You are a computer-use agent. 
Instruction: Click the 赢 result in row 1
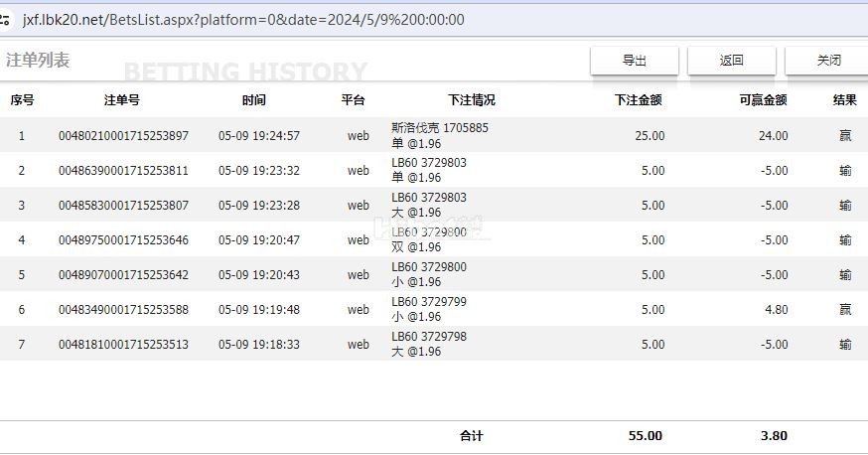tap(845, 136)
